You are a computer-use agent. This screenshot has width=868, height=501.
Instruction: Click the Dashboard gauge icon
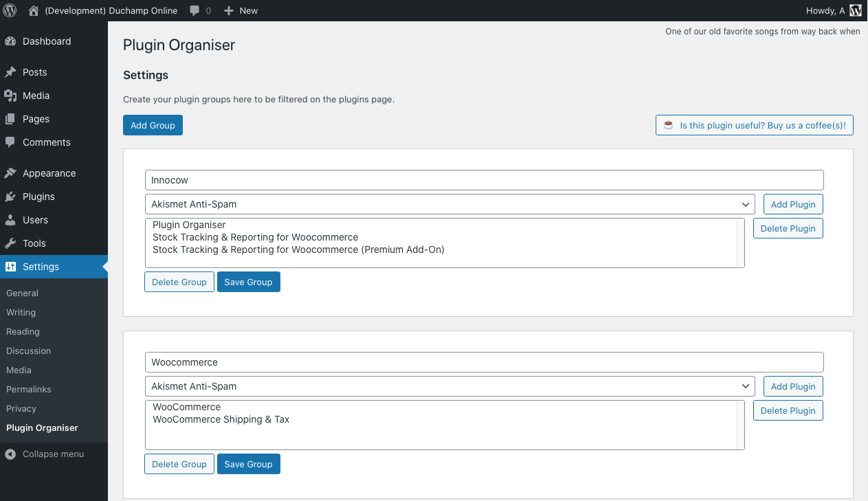[10, 41]
